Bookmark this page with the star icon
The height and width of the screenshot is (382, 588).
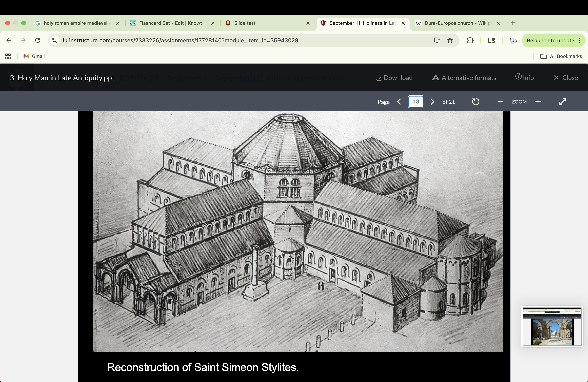point(450,40)
